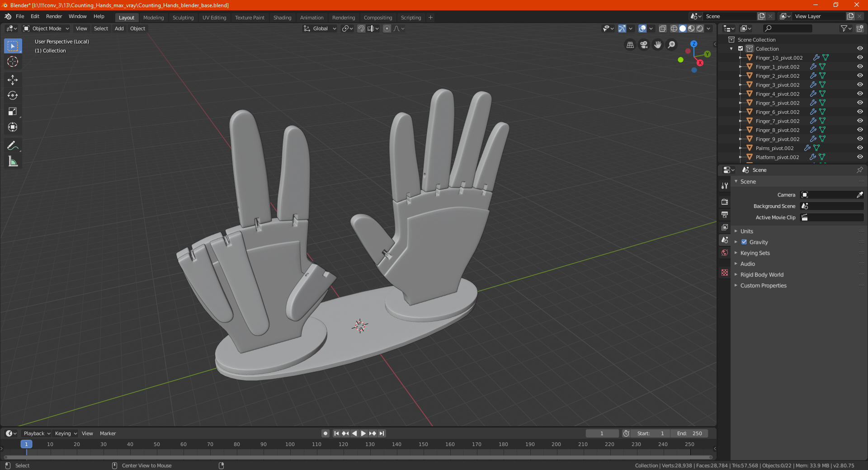
Task: Hide Palms_pivot.002 in viewport
Action: 860,148
